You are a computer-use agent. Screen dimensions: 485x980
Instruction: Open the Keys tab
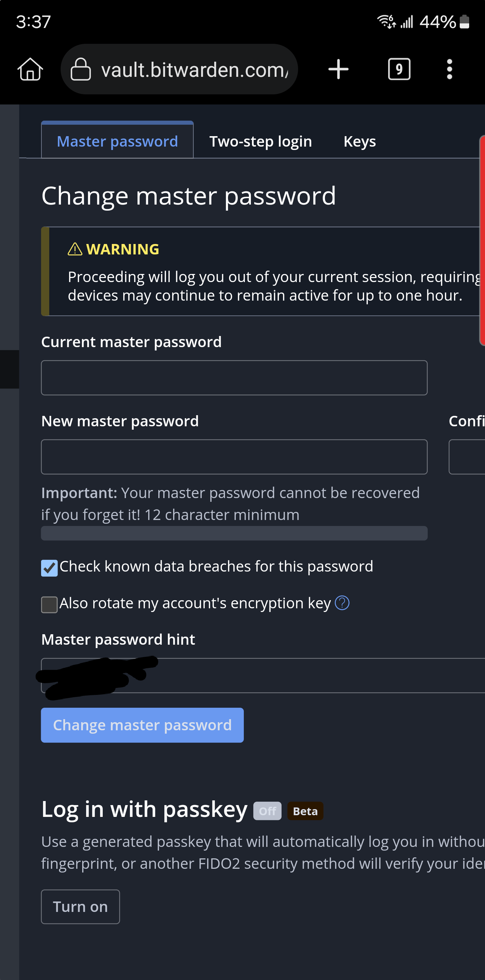[360, 142]
